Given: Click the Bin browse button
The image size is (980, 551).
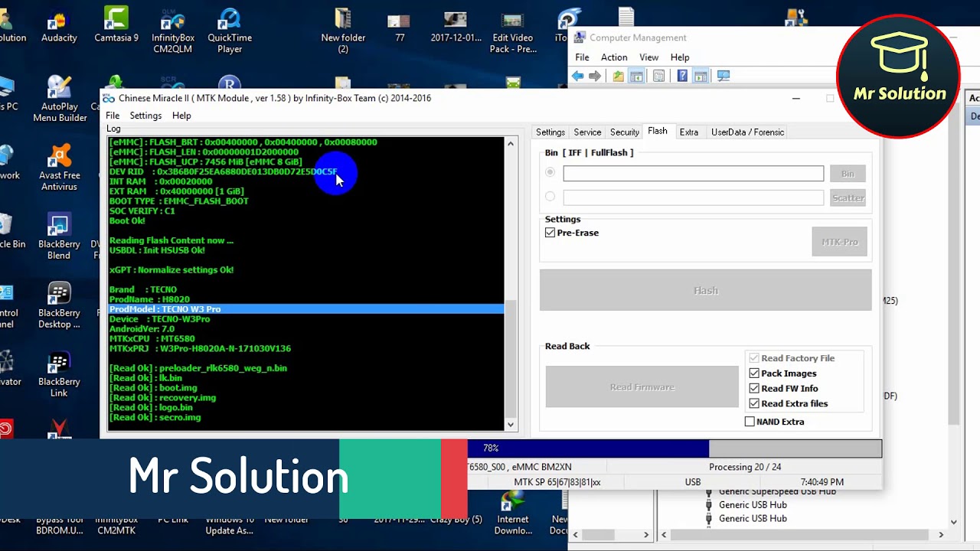Looking at the screenshot, I should (848, 174).
